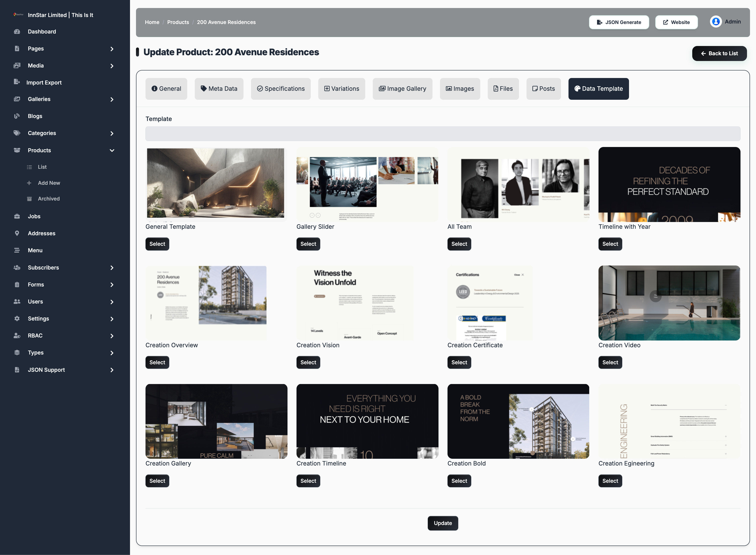This screenshot has width=756, height=555.
Task: Expand the Galleries submenu chevron
Action: [112, 99]
